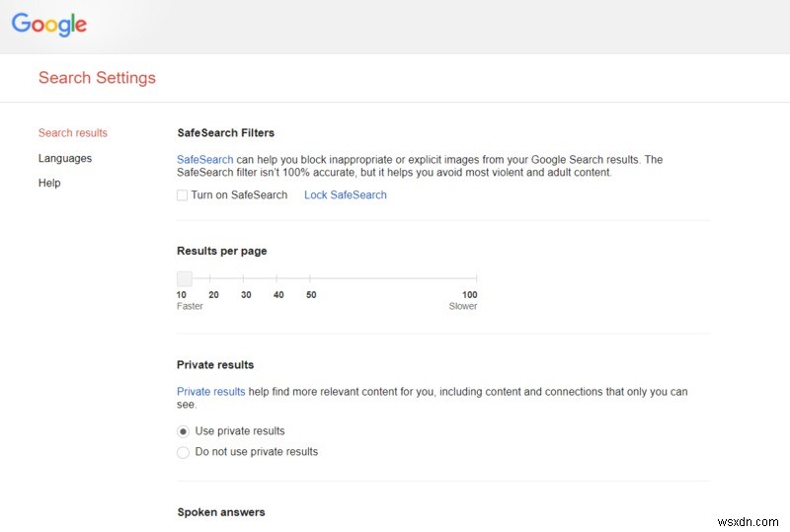Screen dimensions: 790x532
Task: Click the Spoken answers heading
Action: pos(221,512)
